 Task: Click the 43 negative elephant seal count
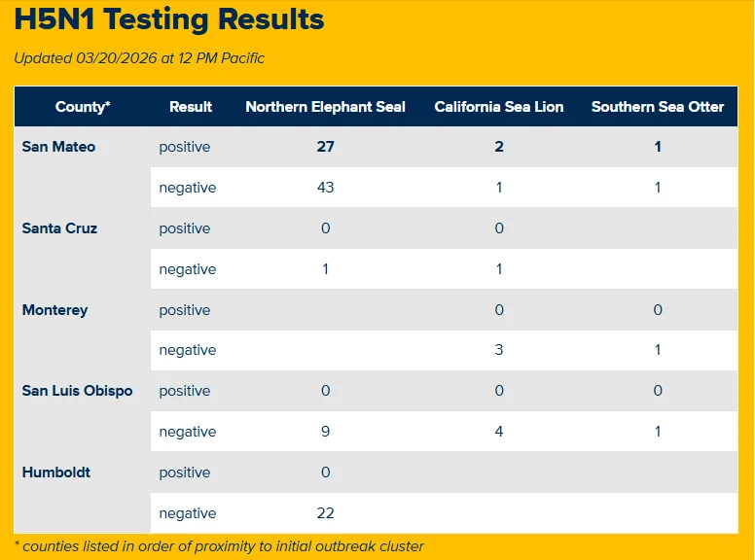[326, 187]
